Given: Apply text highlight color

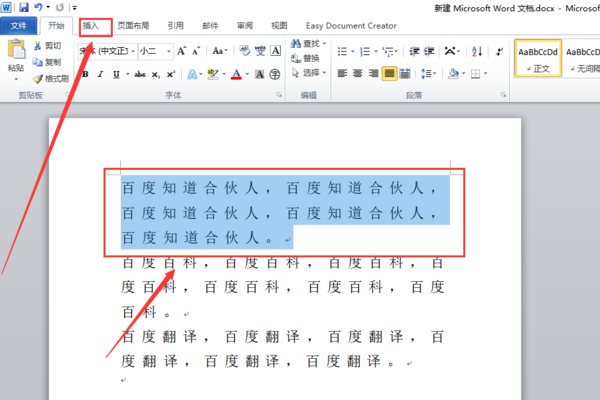Looking at the screenshot, I should click(x=213, y=74).
